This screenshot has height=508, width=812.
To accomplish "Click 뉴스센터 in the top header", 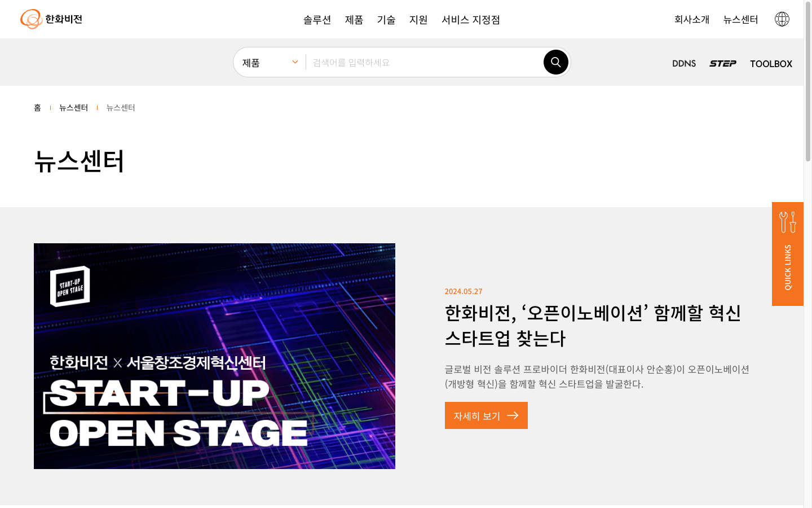I will pos(740,19).
